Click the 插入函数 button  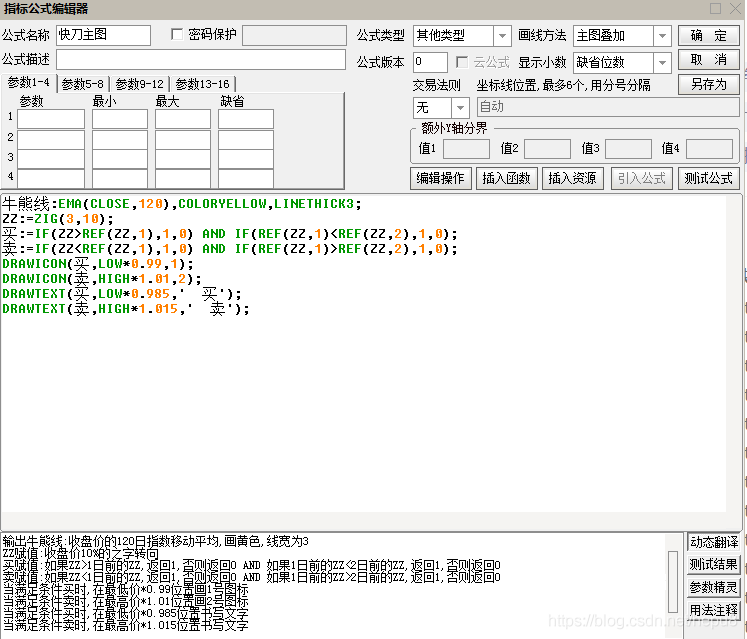coord(506,178)
